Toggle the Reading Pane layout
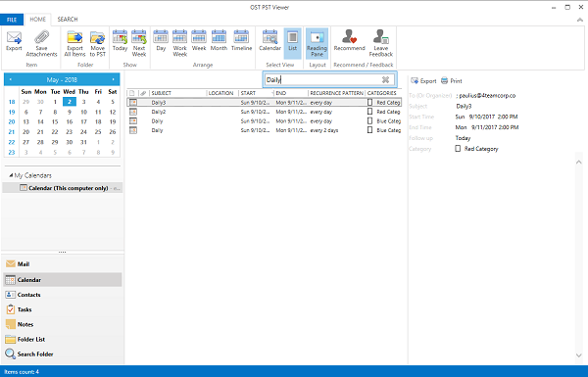Screen dimensions: 588x377 click(317, 43)
